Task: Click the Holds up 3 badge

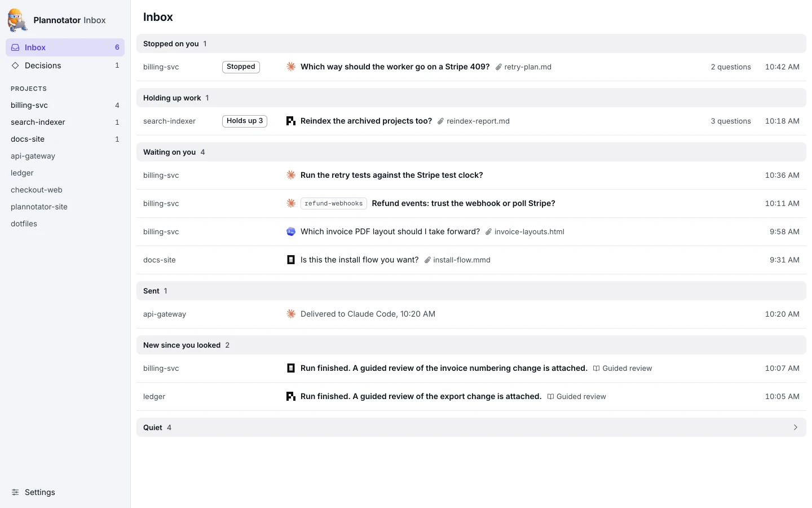Action: point(245,121)
